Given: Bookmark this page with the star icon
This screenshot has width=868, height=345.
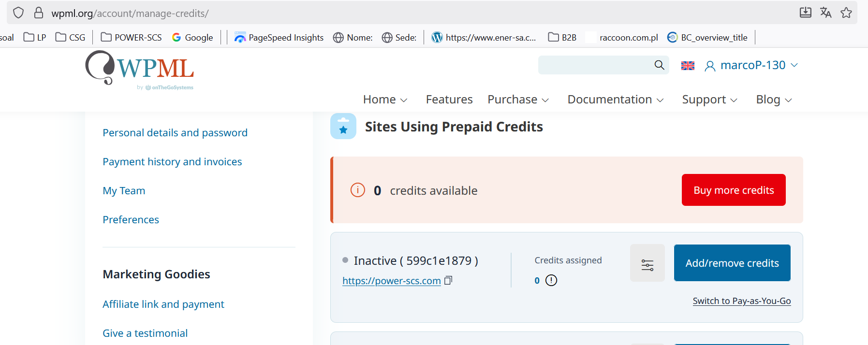Looking at the screenshot, I should (x=846, y=13).
